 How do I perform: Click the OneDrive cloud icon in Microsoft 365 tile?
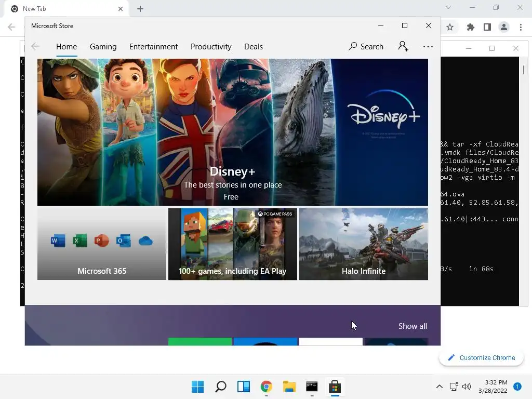(x=145, y=241)
